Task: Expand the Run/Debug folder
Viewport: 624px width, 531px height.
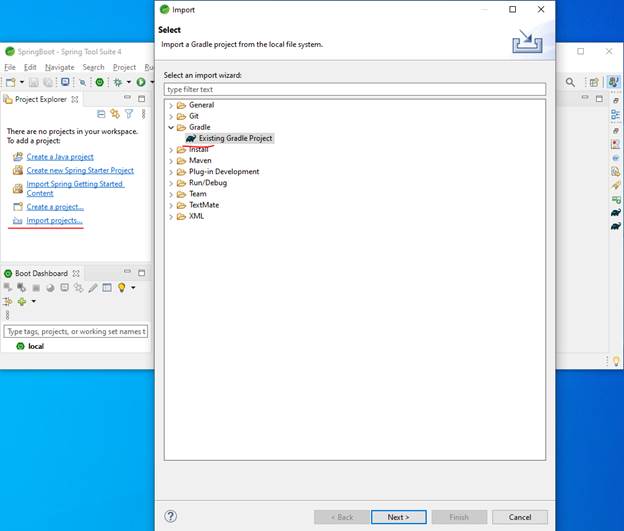Action: [171, 184]
